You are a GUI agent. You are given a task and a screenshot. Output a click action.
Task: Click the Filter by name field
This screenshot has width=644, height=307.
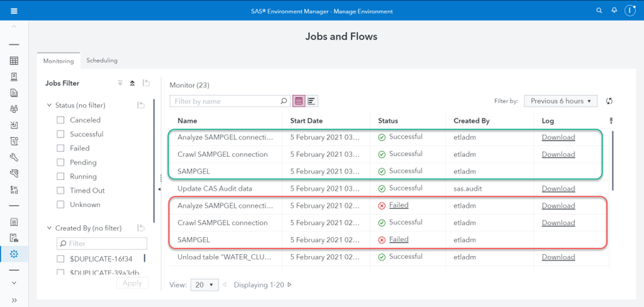point(226,101)
